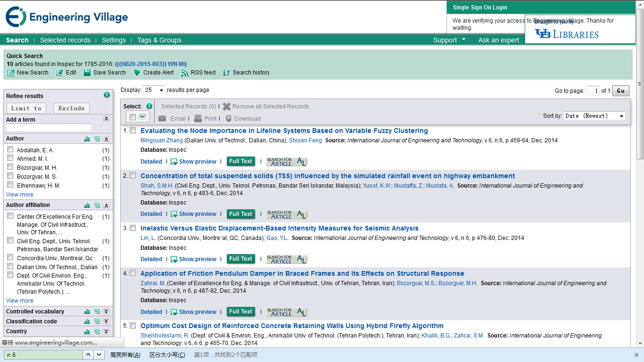Print the selected records
The width and height of the screenshot is (644, 362).
[206, 119]
